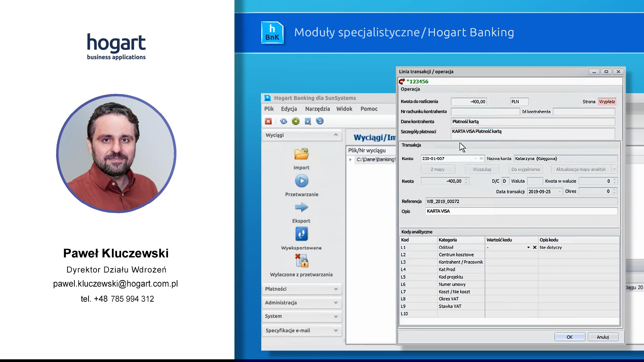Image resolution: width=644 pixels, height=362 pixels.
Task: Click the Plik/Nr wyciągu column header
Action: tap(371, 150)
